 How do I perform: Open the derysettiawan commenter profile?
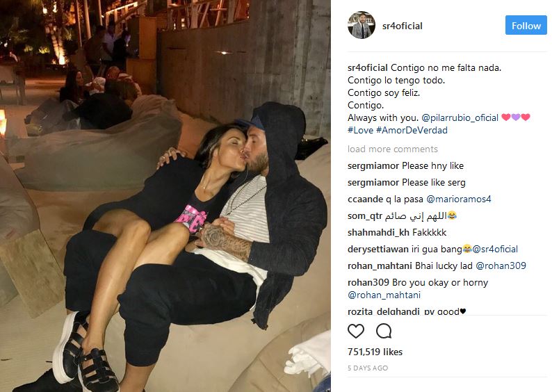pyautogui.click(x=378, y=249)
